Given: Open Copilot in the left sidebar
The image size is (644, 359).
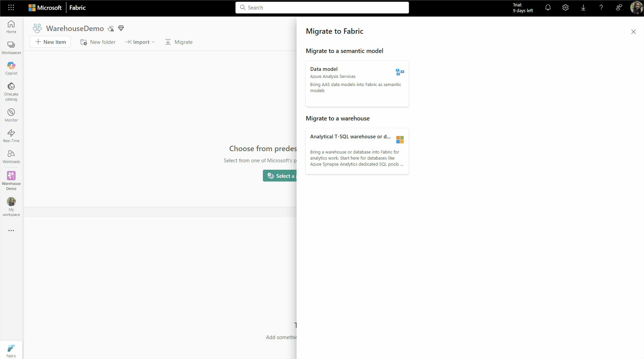Looking at the screenshot, I should click(x=11, y=68).
